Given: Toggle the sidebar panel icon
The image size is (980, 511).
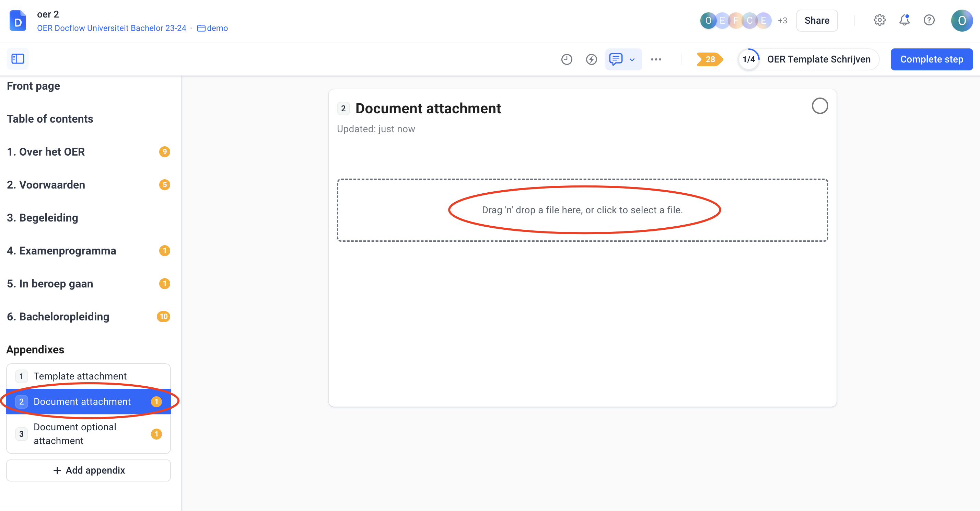Looking at the screenshot, I should [17, 59].
